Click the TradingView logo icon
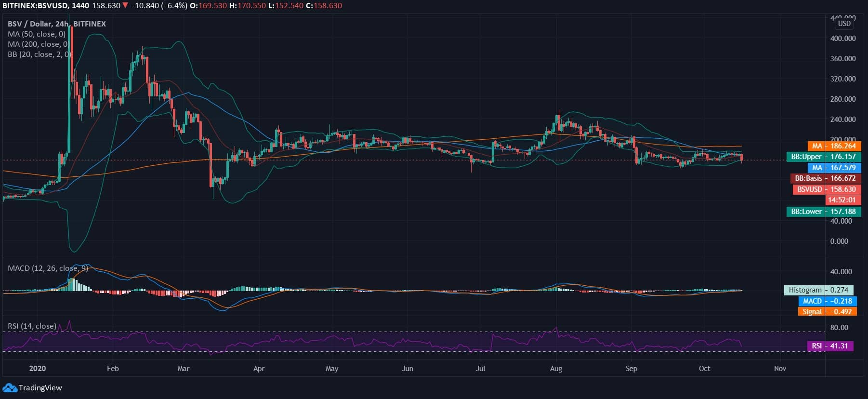This screenshot has width=868, height=399. (x=10, y=388)
